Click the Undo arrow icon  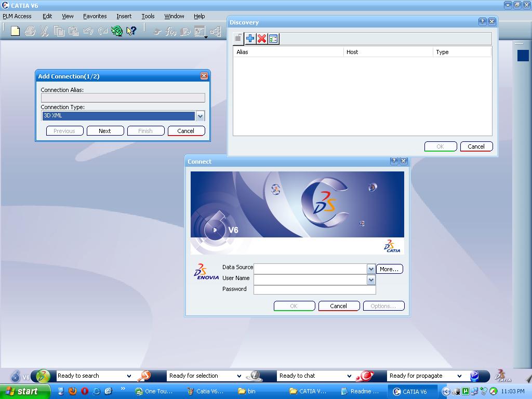pyautogui.click(x=88, y=31)
